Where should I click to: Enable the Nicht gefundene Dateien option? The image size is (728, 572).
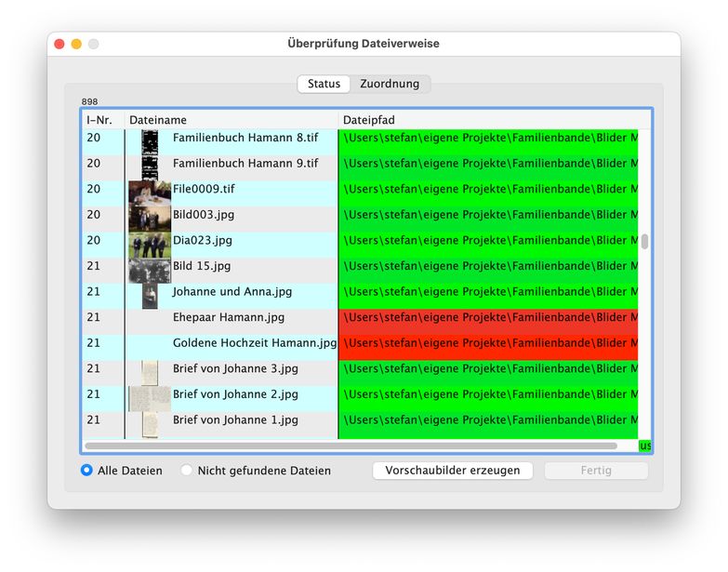click(x=187, y=471)
